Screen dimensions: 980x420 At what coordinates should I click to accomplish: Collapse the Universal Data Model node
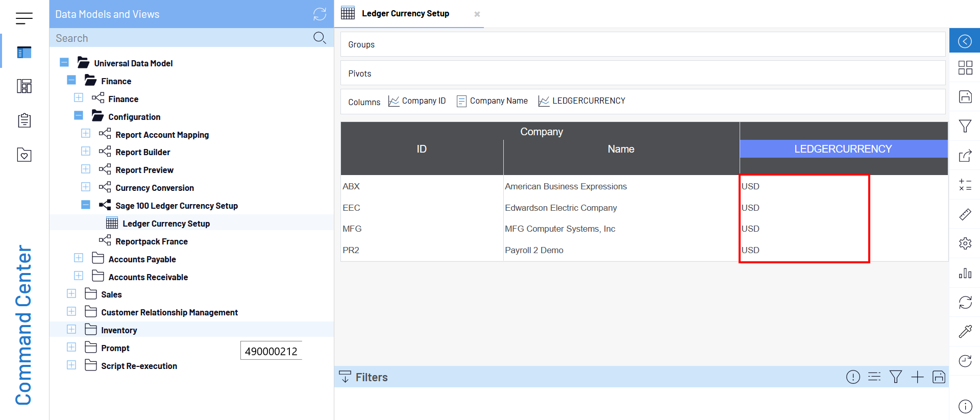64,63
